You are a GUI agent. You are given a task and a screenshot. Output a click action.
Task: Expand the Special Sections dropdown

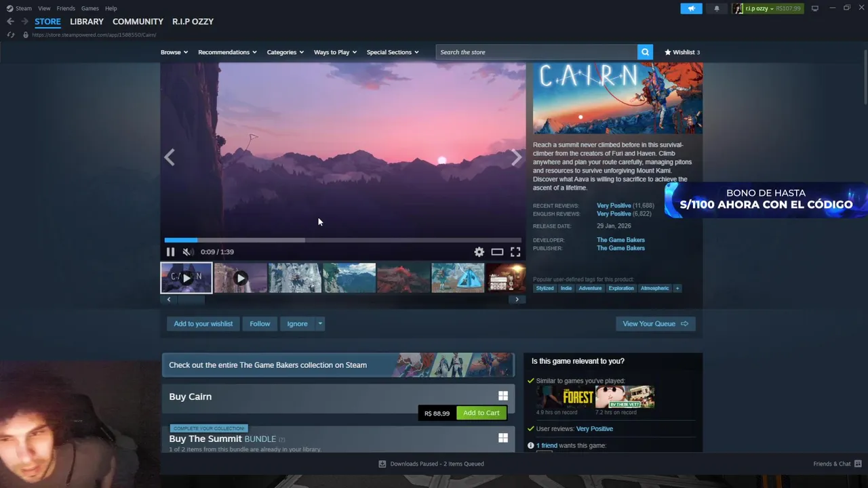point(393,52)
